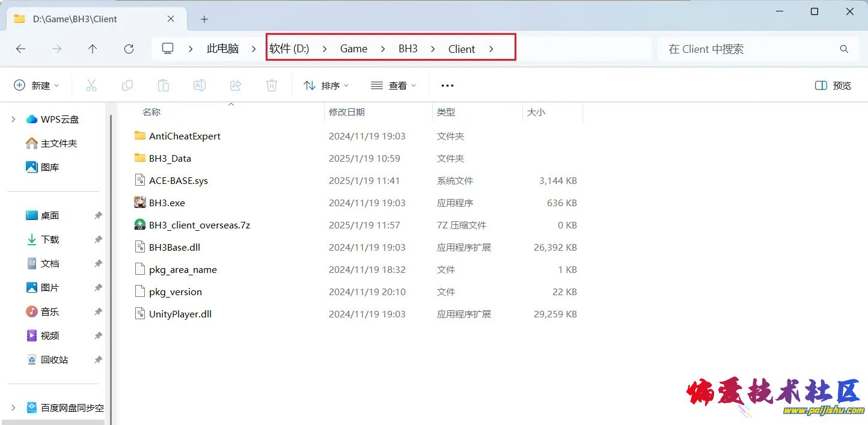Select the BH3_Data folder icon
This screenshot has width=868, height=425.
click(140, 158)
